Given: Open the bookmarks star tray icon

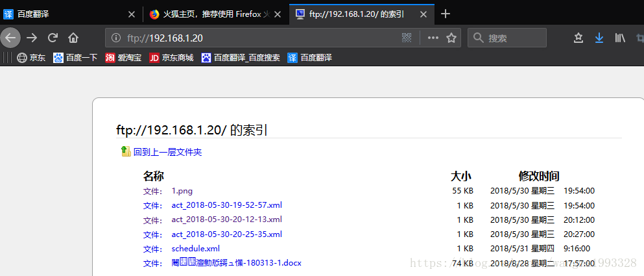Looking at the screenshot, I should tap(578, 38).
